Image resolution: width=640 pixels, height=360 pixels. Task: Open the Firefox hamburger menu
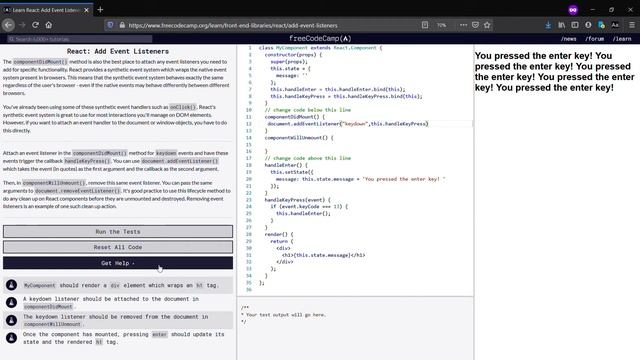pyautogui.click(x=632, y=25)
